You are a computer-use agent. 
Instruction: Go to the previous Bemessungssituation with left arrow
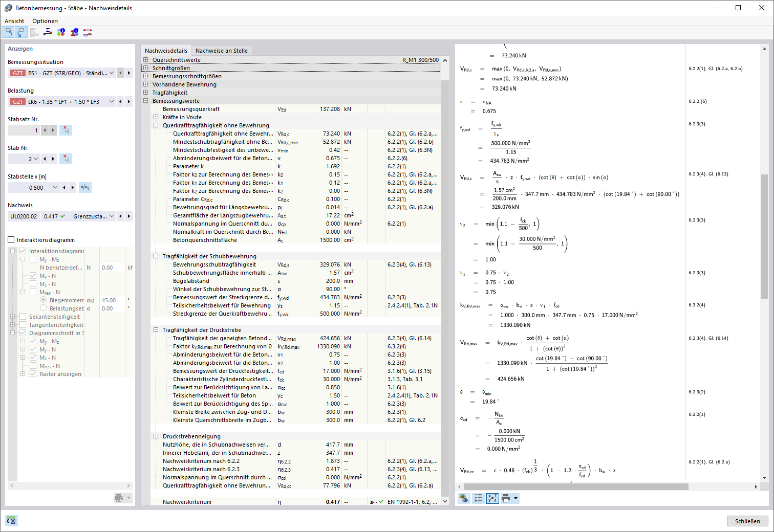121,73
